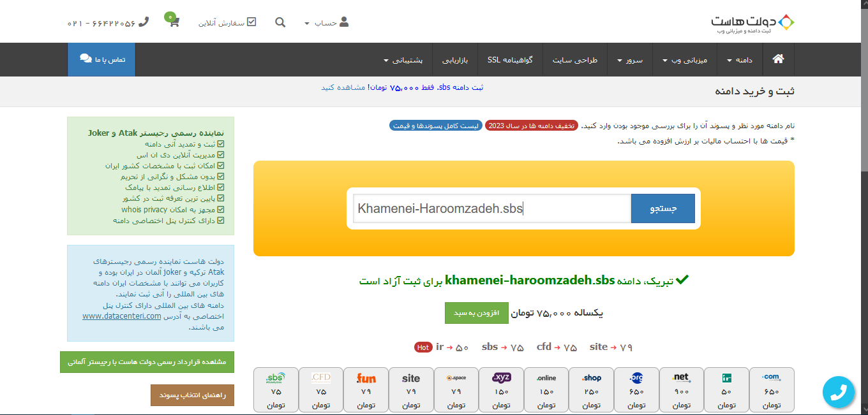Click checkbox next to ثبت و تمدید آنی دامنه

click(221, 144)
